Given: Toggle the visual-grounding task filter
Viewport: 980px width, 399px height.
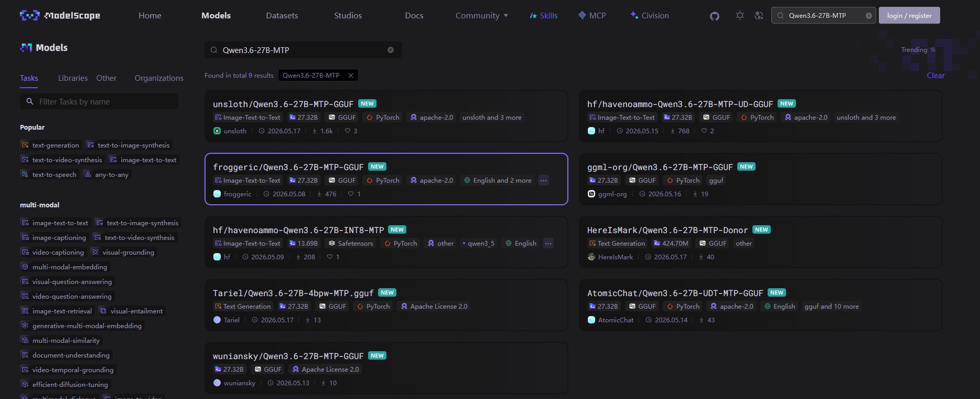Looking at the screenshot, I should click(123, 253).
